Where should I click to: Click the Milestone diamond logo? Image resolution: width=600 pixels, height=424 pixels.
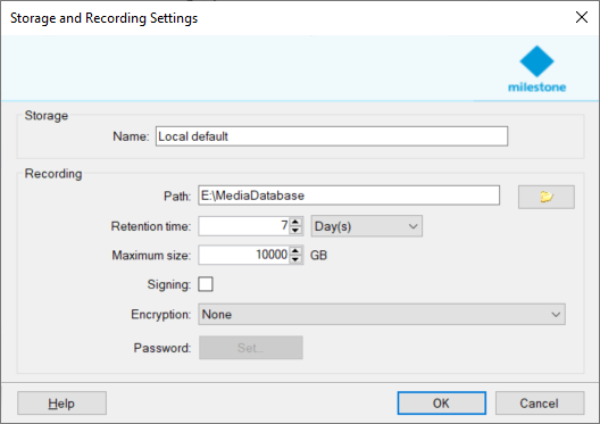click(x=537, y=61)
